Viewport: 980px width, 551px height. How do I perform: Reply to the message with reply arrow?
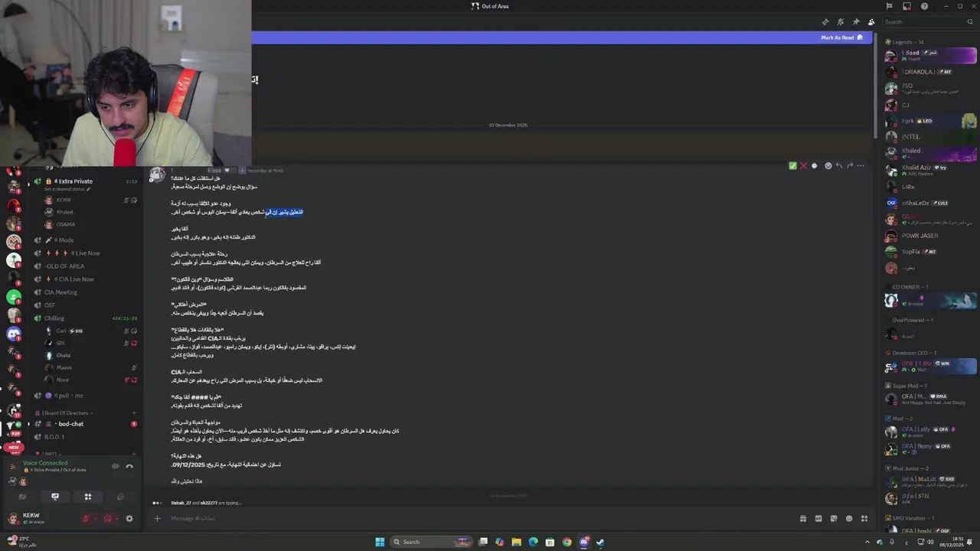click(838, 165)
